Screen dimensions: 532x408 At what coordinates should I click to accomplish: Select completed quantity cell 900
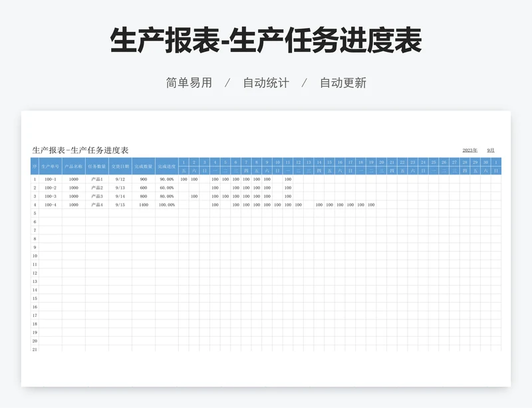pyautogui.click(x=144, y=179)
